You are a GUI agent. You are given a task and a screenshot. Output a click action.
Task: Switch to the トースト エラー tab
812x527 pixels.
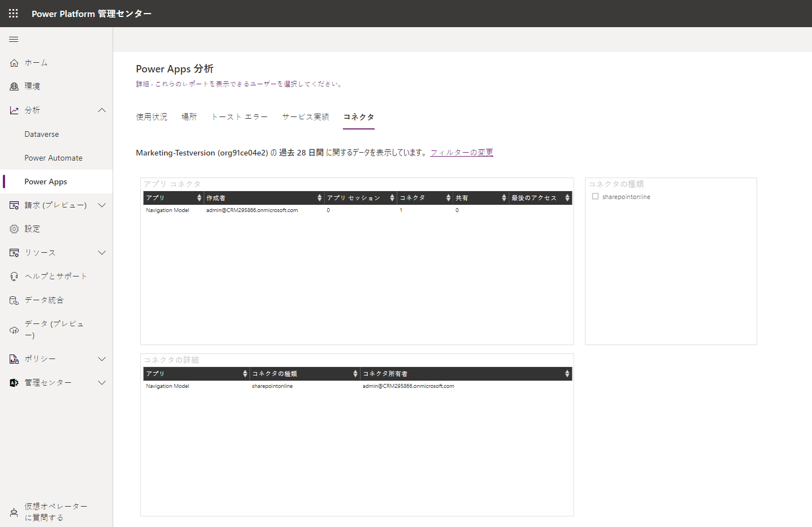tap(239, 117)
